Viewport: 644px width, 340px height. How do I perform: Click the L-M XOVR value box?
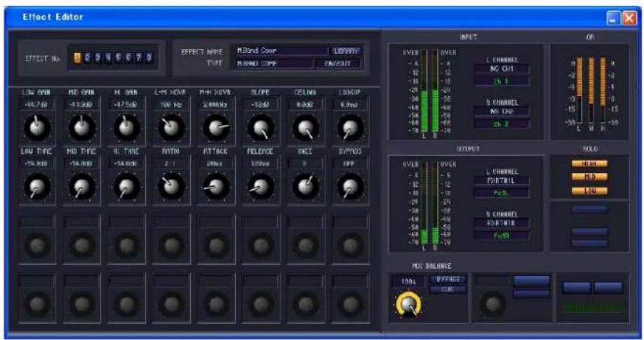tap(171, 105)
